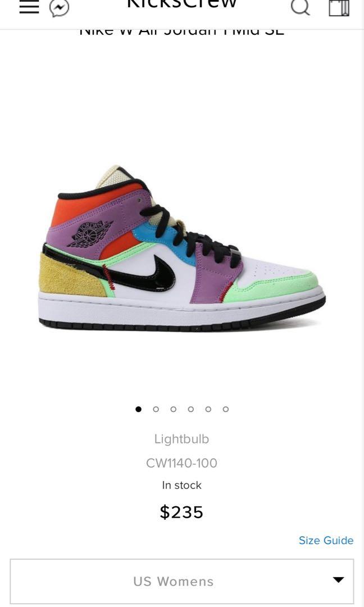Show the fifth product image dot
The height and width of the screenshot is (607, 364).
pyautogui.click(x=208, y=409)
